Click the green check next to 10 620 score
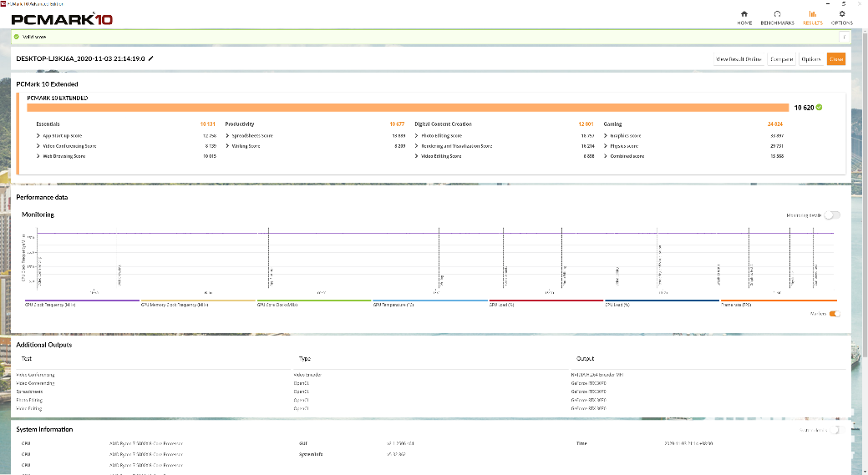 click(x=819, y=108)
